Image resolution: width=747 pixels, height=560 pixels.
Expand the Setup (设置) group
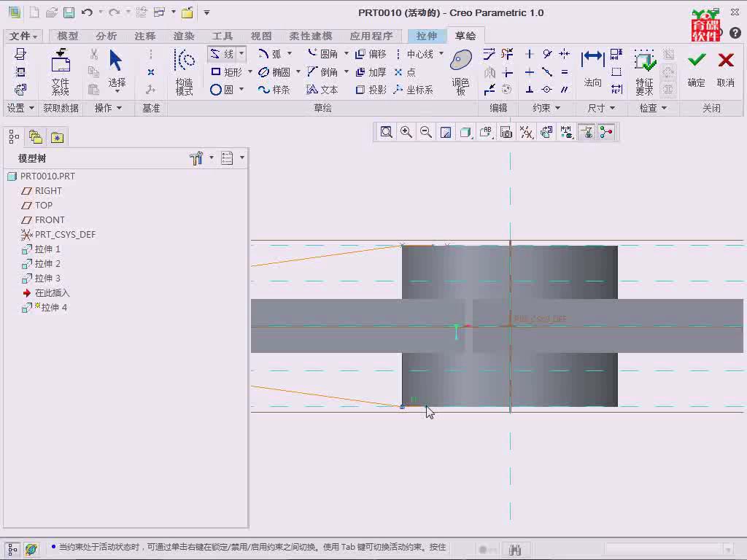click(20, 108)
